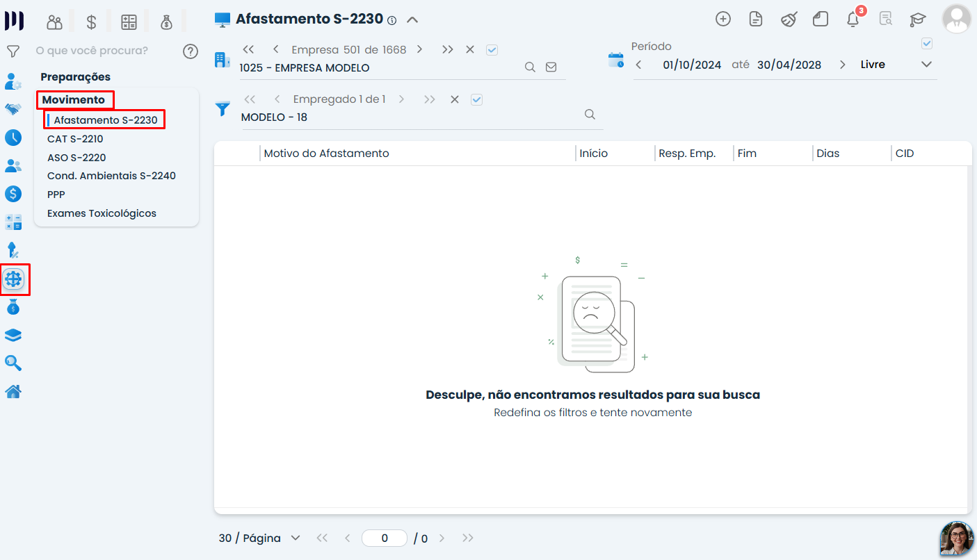Click the add (plus circle) icon in the header
977x560 pixels.
pyautogui.click(x=723, y=19)
